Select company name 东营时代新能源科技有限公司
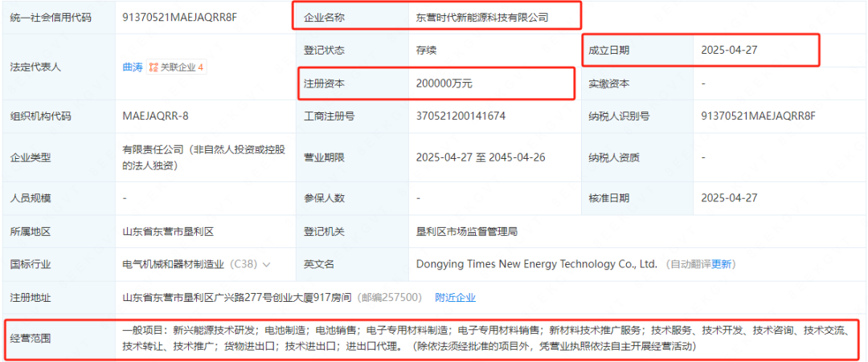The image size is (868, 362). pos(482,17)
